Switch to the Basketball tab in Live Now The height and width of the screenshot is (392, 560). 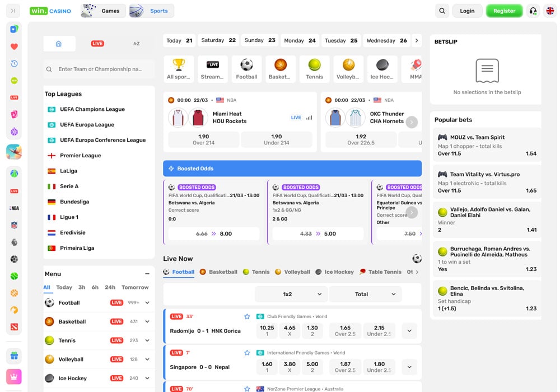pyautogui.click(x=218, y=272)
